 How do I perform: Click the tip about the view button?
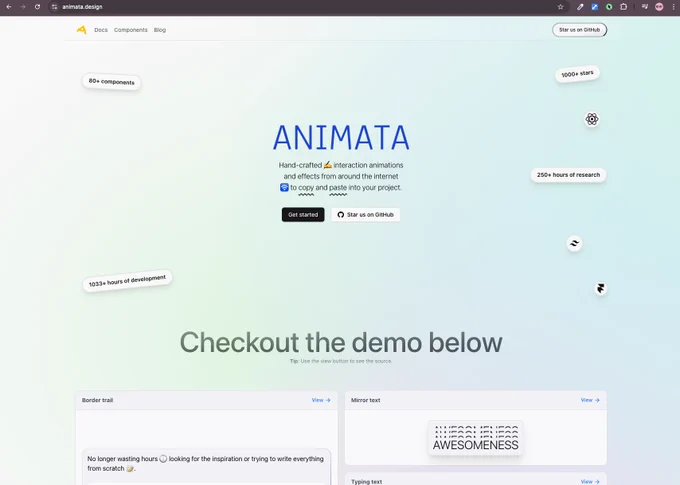pos(341,361)
